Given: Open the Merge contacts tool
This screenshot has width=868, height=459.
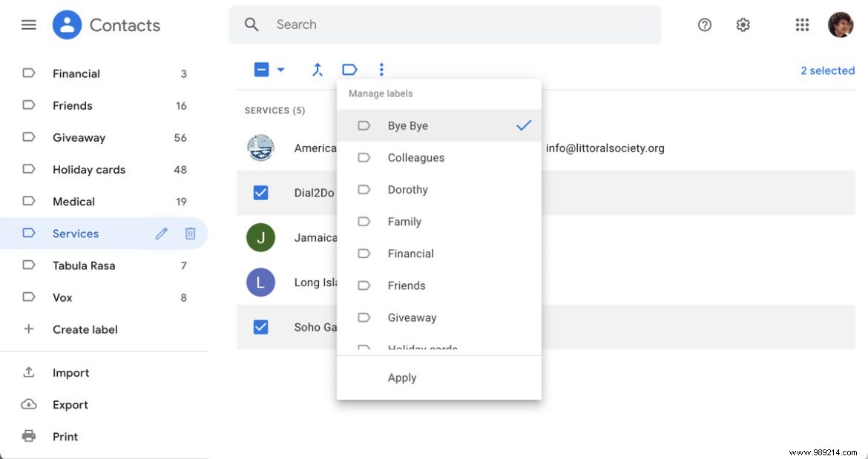Looking at the screenshot, I should point(318,69).
